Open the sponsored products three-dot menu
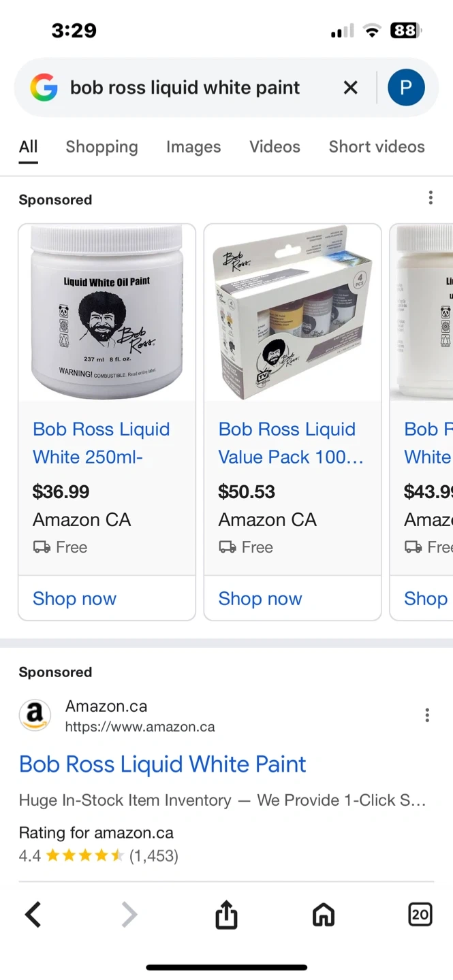The image size is (453, 980). click(430, 198)
